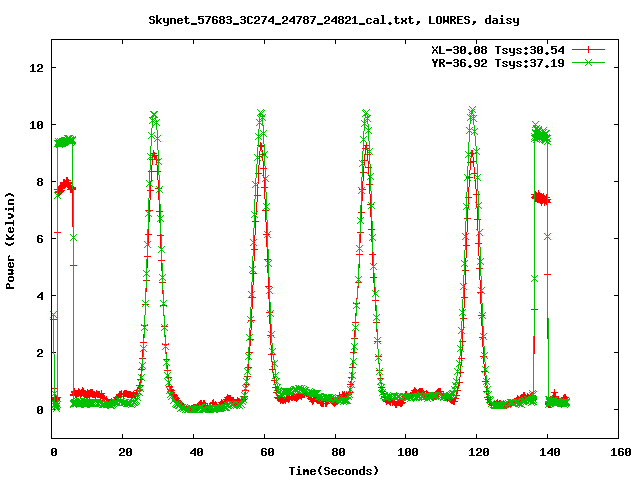Click the x-axis tick label 40
Image resolution: width=640 pixels, height=480 pixels.
pos(196,452)
